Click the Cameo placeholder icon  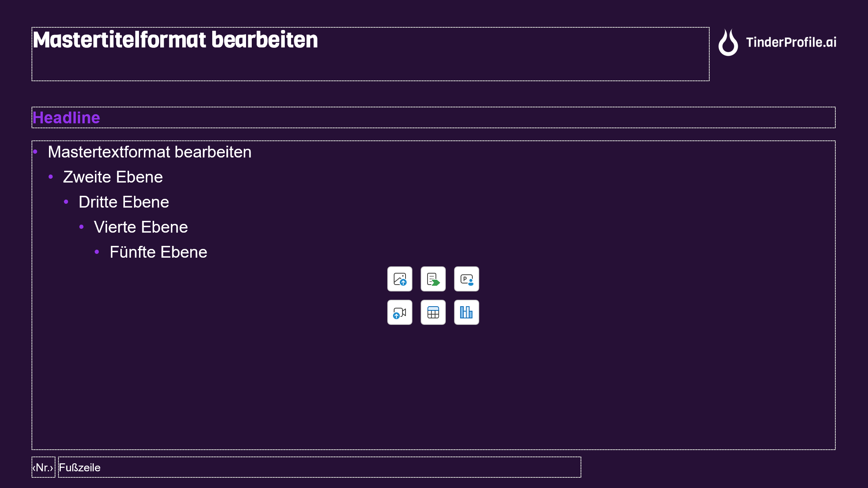coord(466,279)
